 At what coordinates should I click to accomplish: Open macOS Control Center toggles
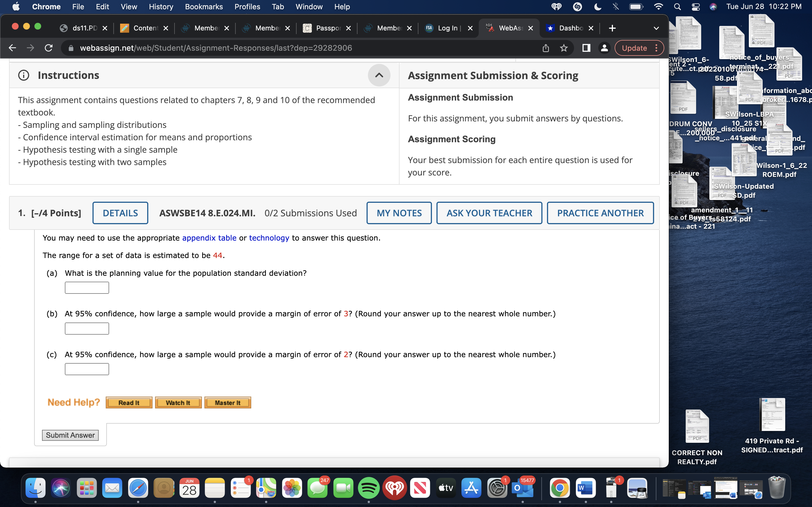696,7
